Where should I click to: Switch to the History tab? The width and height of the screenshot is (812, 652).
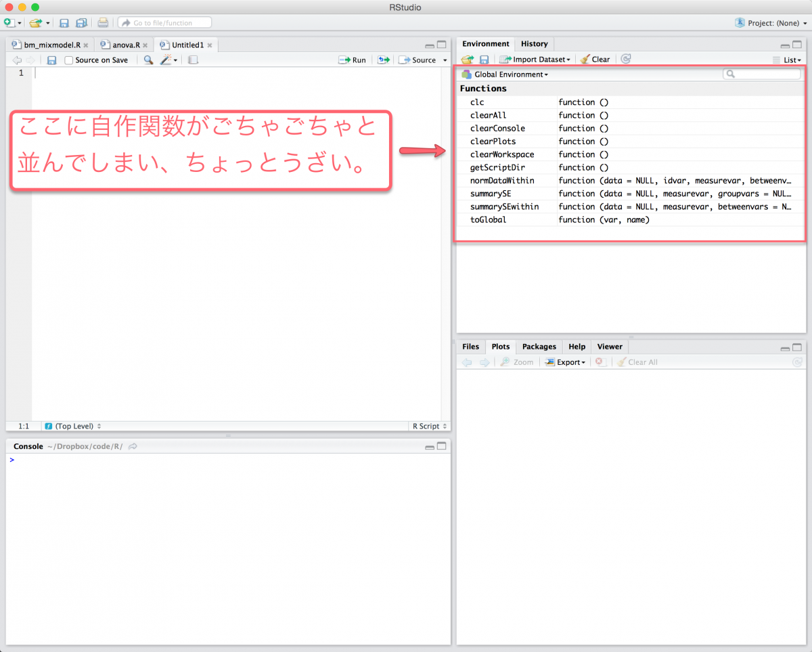point(534,44)
